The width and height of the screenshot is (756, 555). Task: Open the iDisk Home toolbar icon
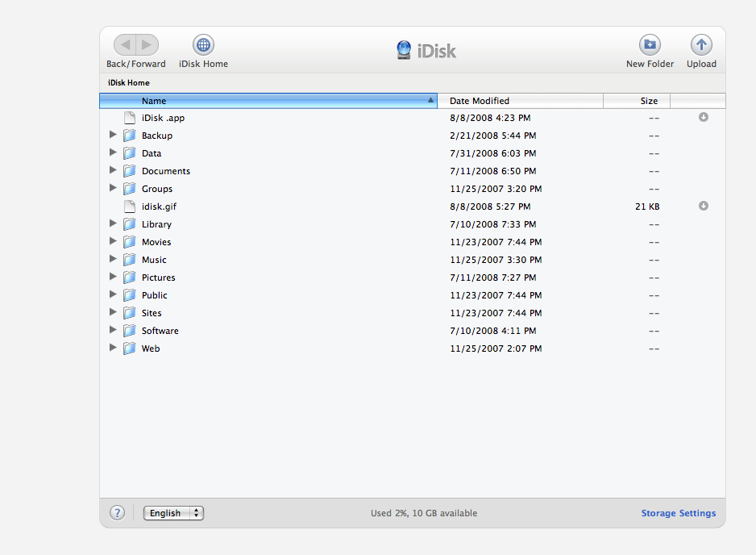203,44
